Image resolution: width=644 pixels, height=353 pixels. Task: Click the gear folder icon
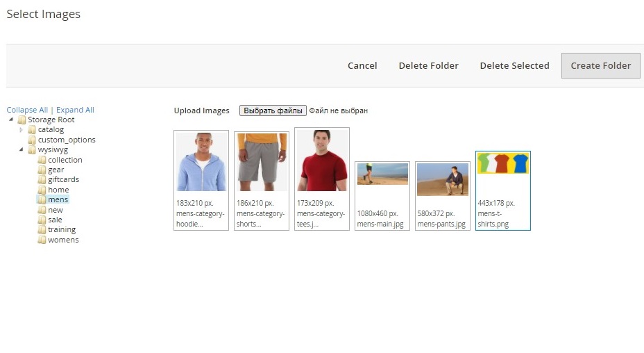(x=42, y=170)
